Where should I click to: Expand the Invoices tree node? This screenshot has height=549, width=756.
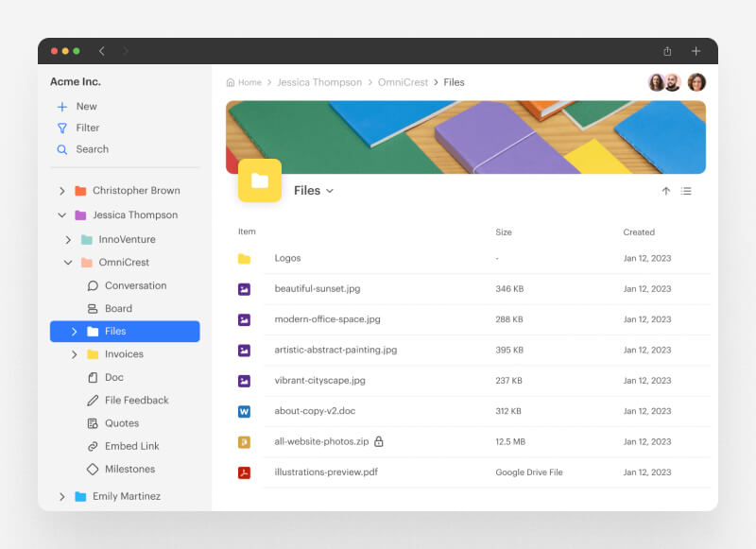pyautogui.click(x=74, y=354)
